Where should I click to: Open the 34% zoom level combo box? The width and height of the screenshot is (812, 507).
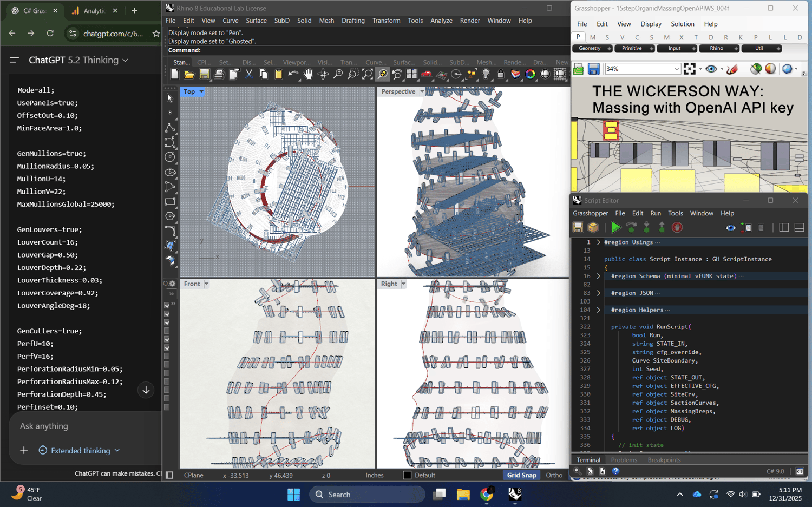click(643, 69)
